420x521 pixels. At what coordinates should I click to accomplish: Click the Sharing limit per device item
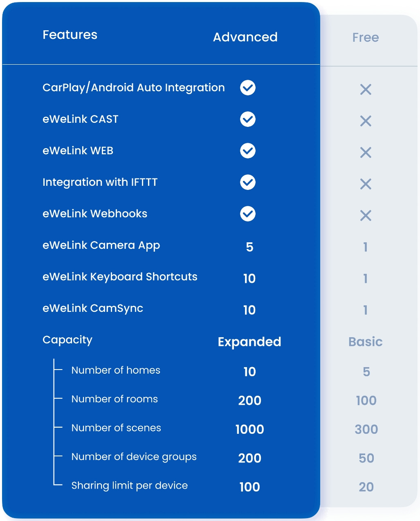130,486
